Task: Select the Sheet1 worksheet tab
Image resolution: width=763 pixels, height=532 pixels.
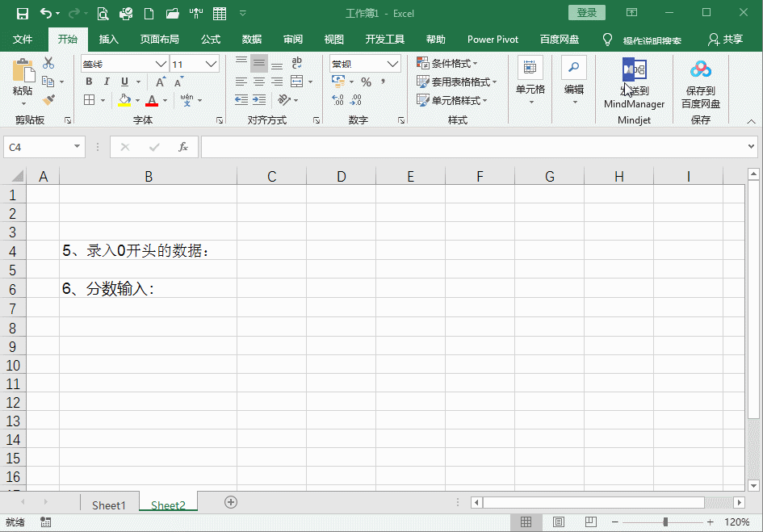Action: pos(109,504)
